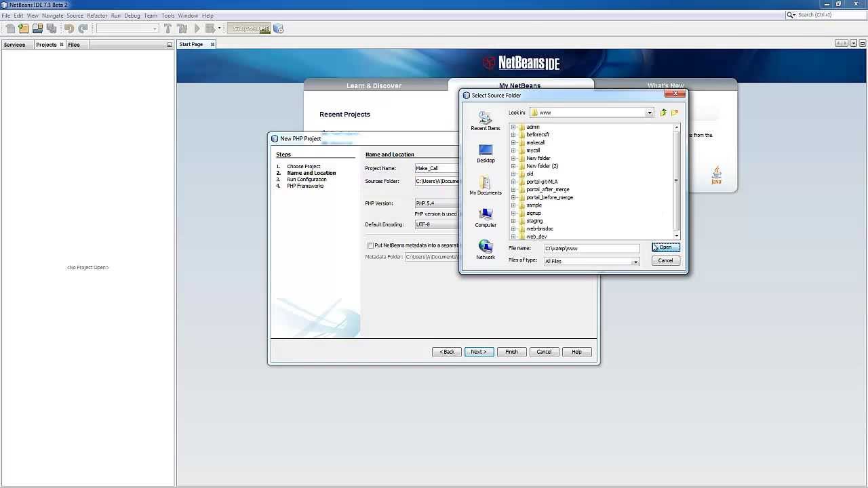Select the beforecsfr folder
This screenshot has width=868, height=488.
pos(538,135)
